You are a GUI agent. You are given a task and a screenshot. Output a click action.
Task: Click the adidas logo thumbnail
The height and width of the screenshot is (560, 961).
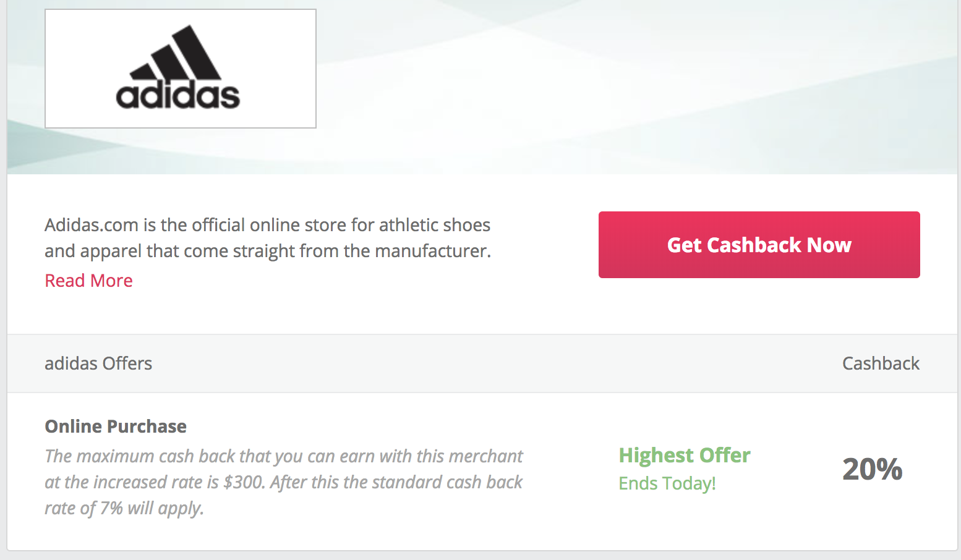pos(180,68)
